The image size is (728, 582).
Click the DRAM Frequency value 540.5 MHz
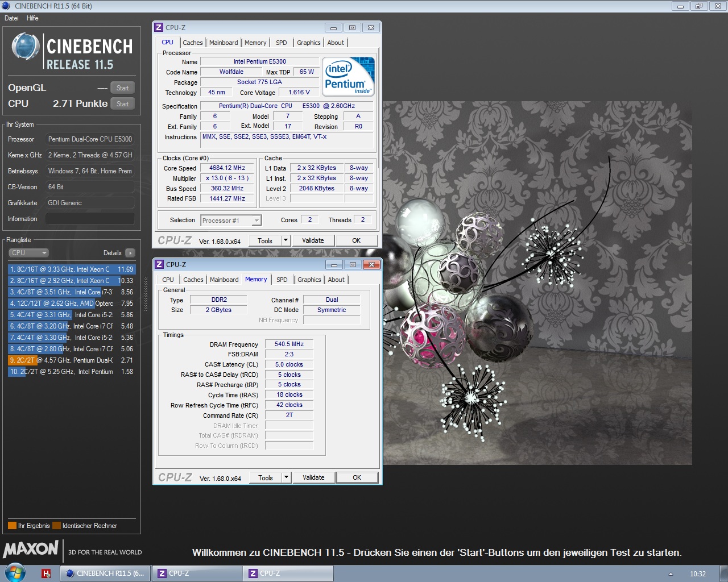tap(289, 344)
